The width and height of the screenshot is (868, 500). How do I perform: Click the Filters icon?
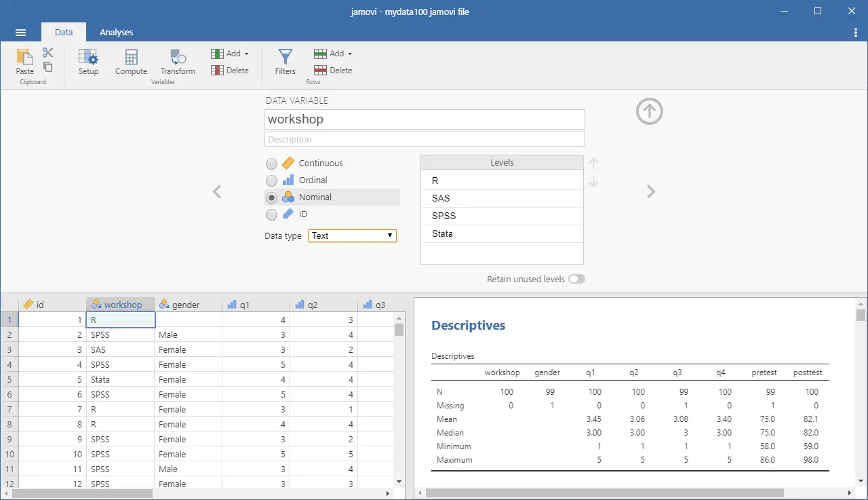(x=285, y=62)
